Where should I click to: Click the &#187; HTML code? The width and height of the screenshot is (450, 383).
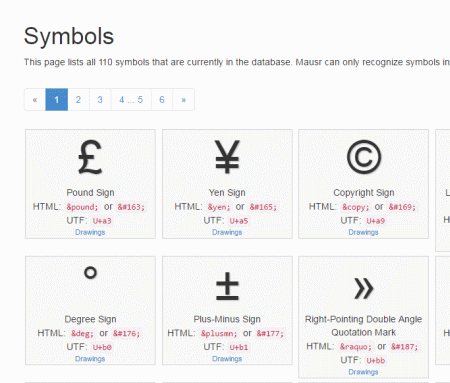coord(404,347)
